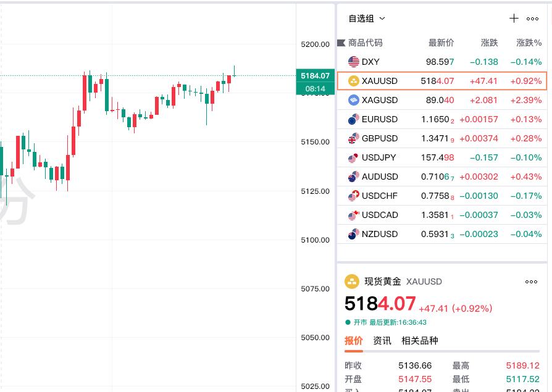Open the add-symbol plus icon

[513, 19]
